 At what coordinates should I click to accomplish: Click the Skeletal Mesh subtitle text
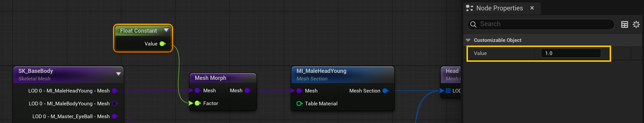[34, 79]
